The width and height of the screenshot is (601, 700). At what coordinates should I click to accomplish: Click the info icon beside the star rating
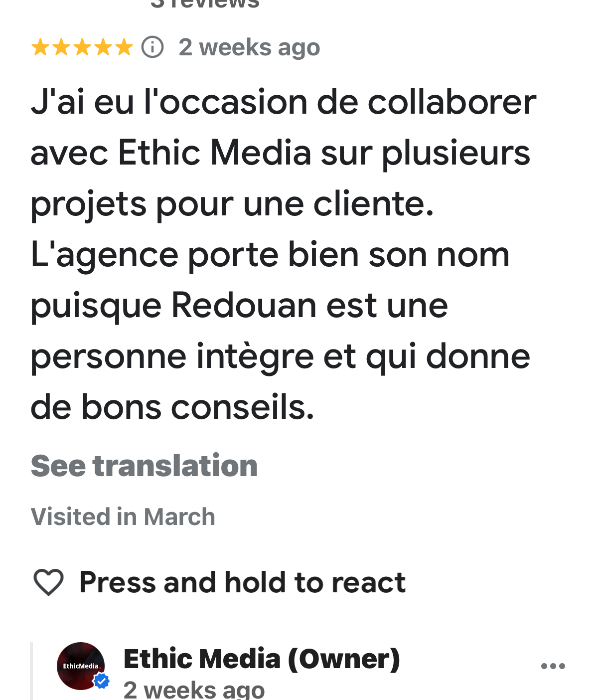(x=152, y=47)
